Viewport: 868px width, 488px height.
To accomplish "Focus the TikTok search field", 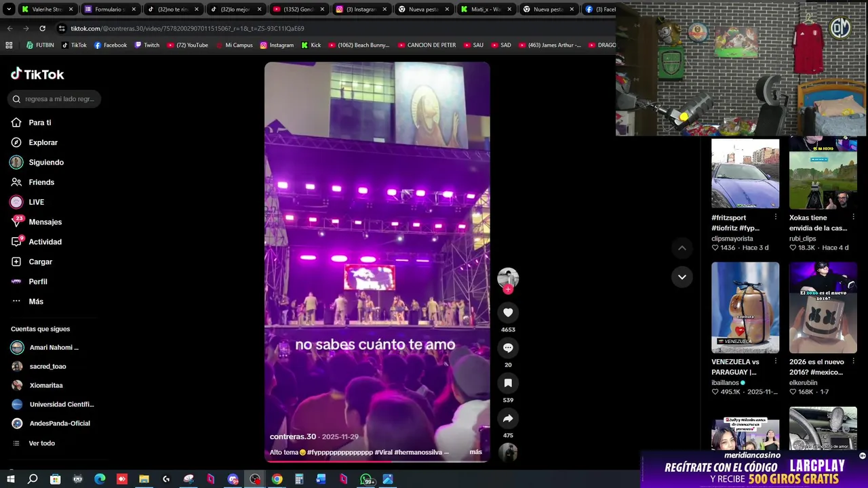I will click(54, 99).
